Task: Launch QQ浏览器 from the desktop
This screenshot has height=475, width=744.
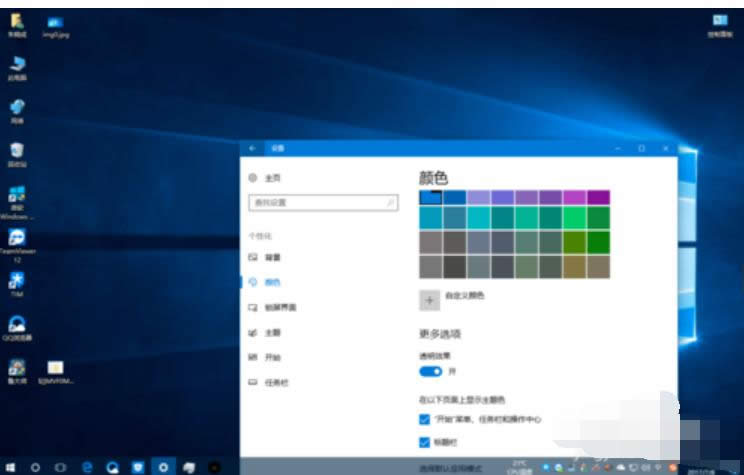Action: tap(17, 324)
